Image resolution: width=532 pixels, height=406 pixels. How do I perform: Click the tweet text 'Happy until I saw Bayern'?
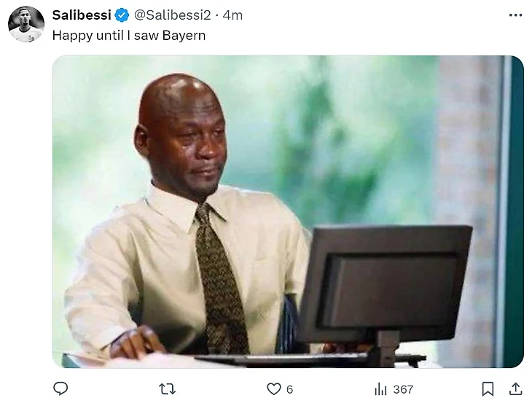pos(129,36)
